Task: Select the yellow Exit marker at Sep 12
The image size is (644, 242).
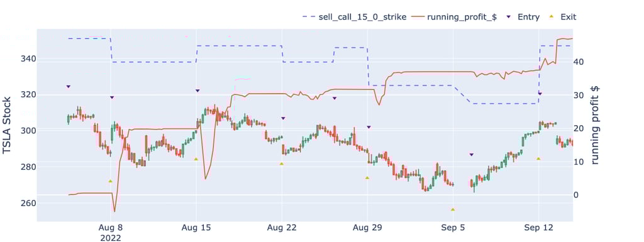Action: coord(538,158)
